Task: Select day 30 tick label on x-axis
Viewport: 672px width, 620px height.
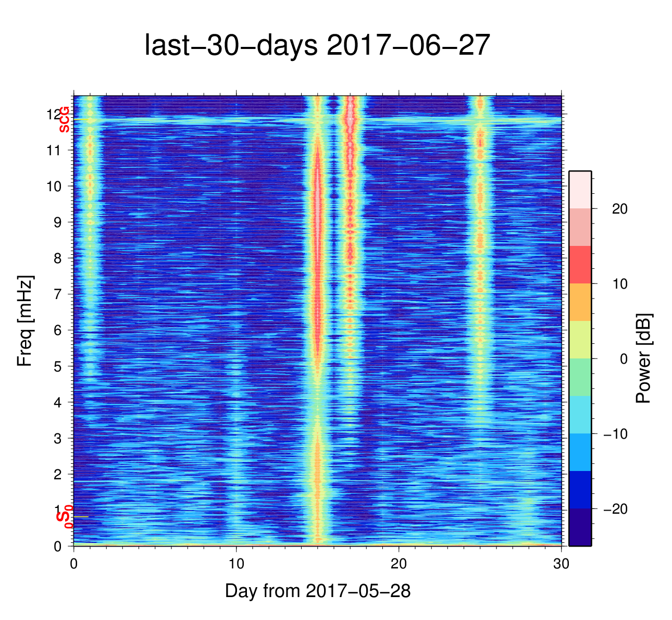Action: (x=561, y=564)
